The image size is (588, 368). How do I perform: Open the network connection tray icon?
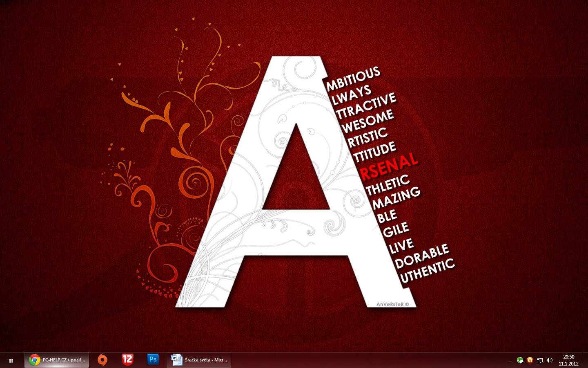pos(540,360)
